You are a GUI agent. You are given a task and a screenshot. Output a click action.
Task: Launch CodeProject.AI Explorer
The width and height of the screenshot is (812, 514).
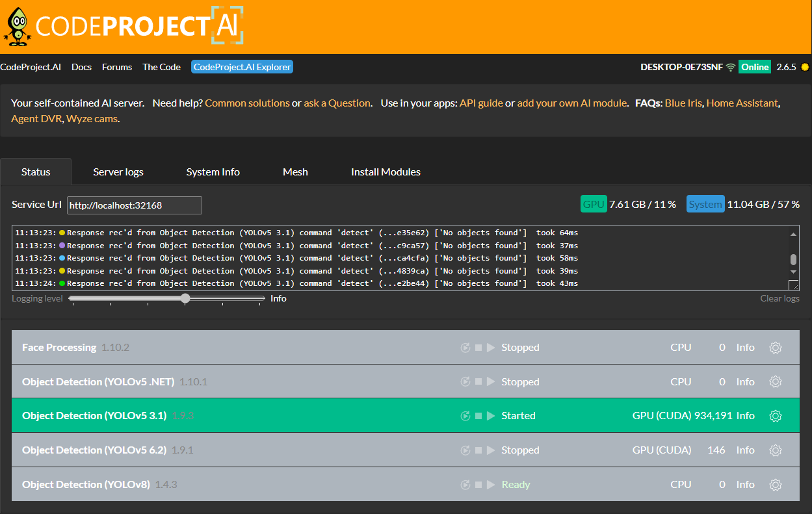(x=242, y=67)
